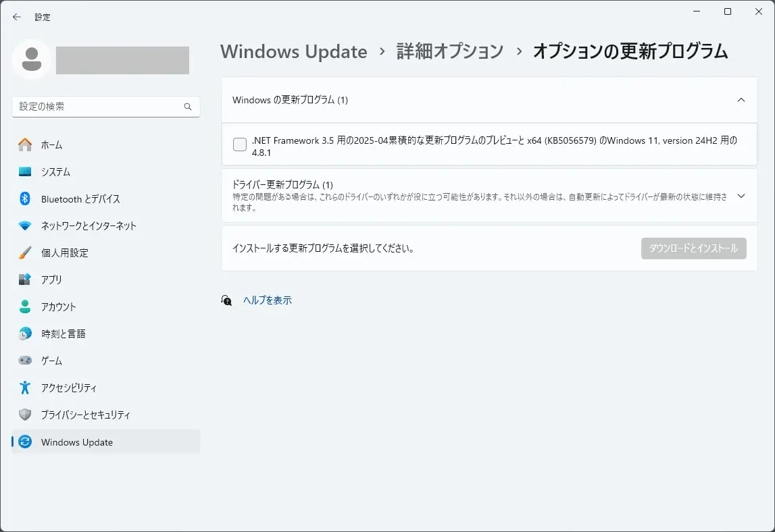
Task: Click the 設定の検索 search field
Action: click(106, 107)
